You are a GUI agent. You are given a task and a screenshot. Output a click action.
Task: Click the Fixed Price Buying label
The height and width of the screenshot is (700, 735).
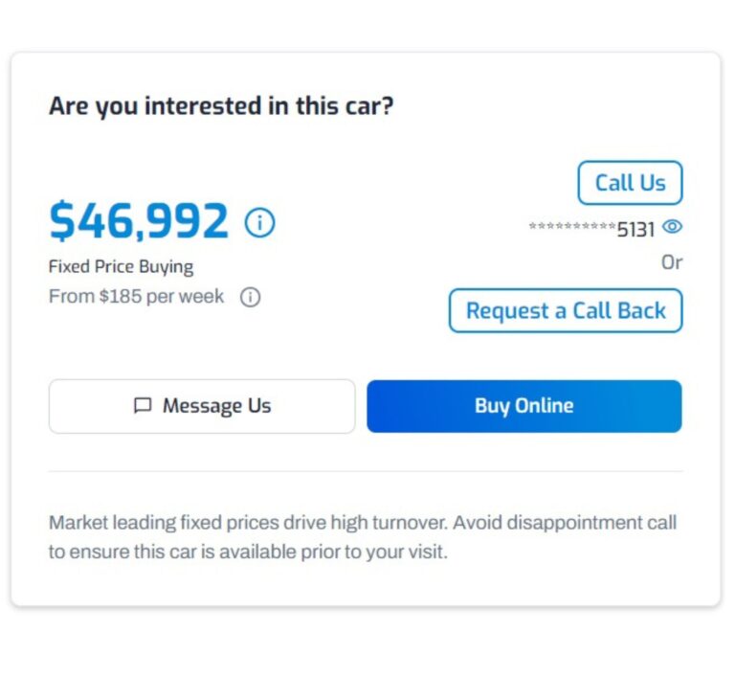coord(121,267)
